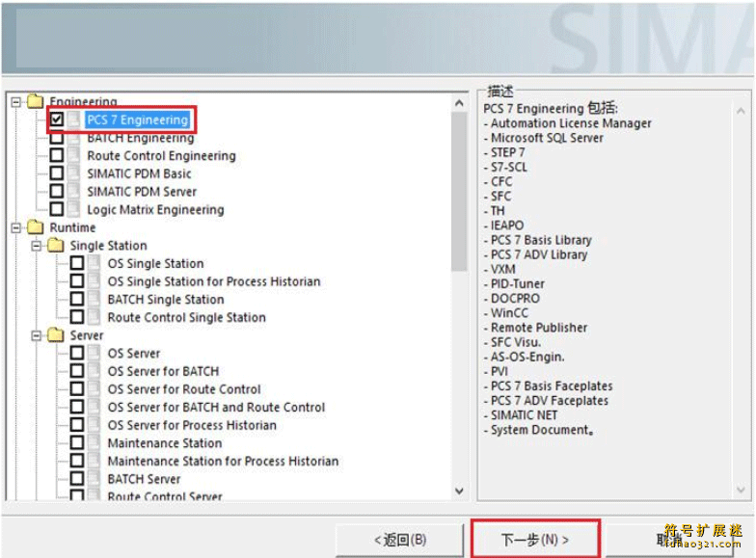This screenshot has height=558, width=756.
Task: Check the Route Control Single Station checkbox
Action: click(77, 317)
